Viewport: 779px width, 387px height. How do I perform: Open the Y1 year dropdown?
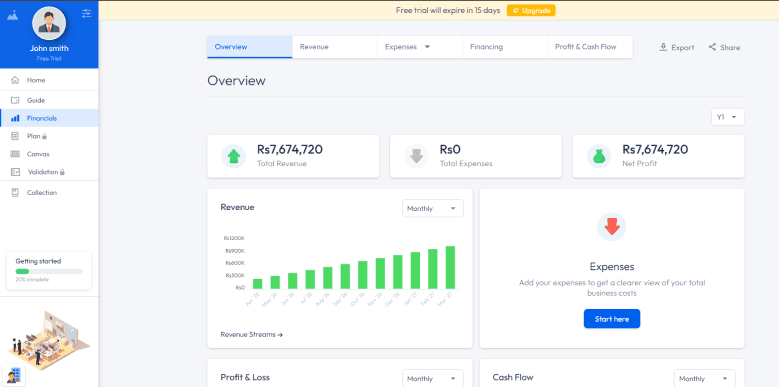coord(728,117)
